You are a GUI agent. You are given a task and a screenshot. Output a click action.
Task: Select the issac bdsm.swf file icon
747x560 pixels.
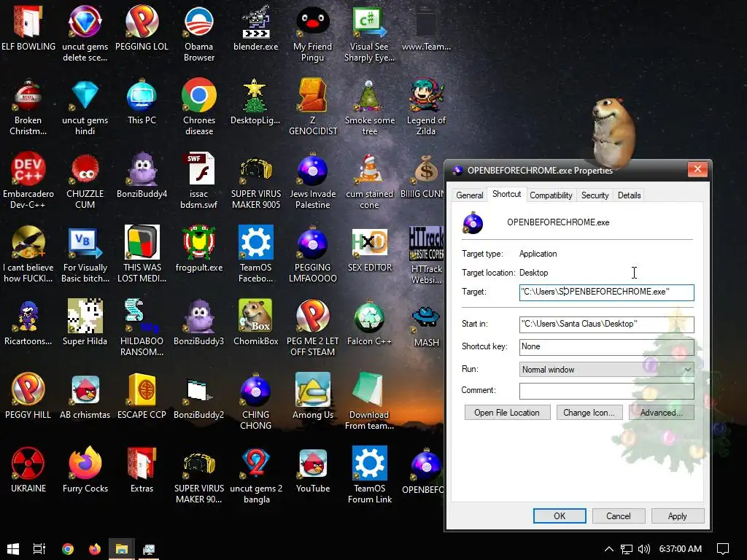(x=199, y=181)
